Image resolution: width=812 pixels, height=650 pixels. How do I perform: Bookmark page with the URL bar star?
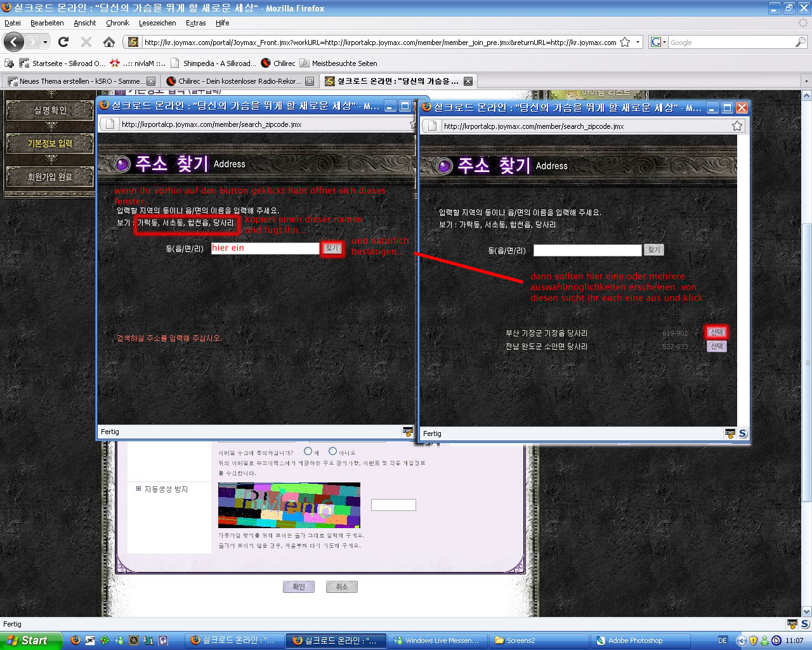coord(625,43)
